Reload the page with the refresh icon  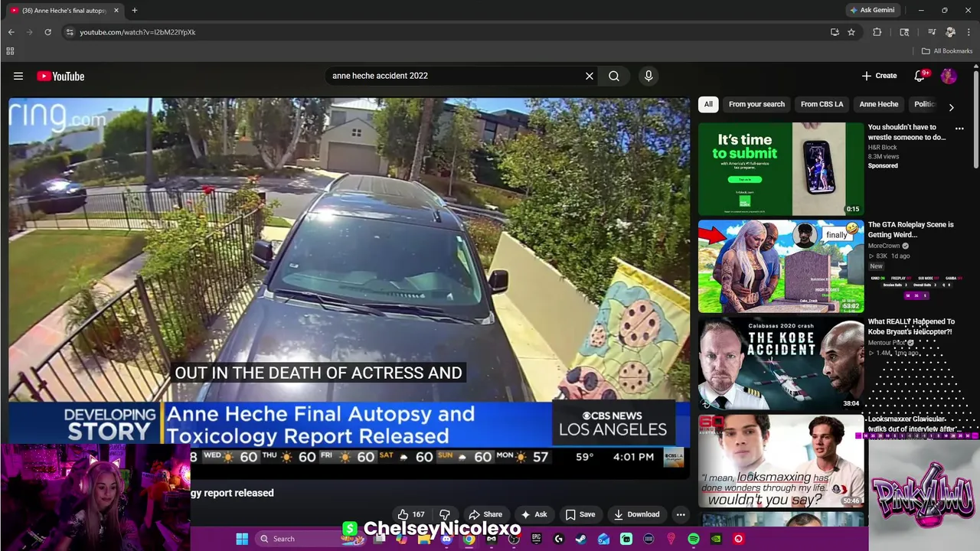(x=47, y=32)
